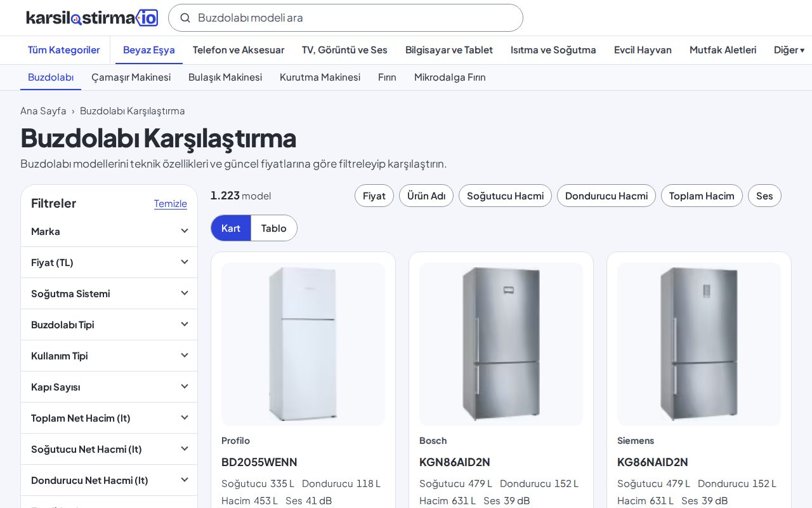
Task: Open Bosch KGN86AID2N fridge image
Action: pyautogui.click(x=501, y=344)
